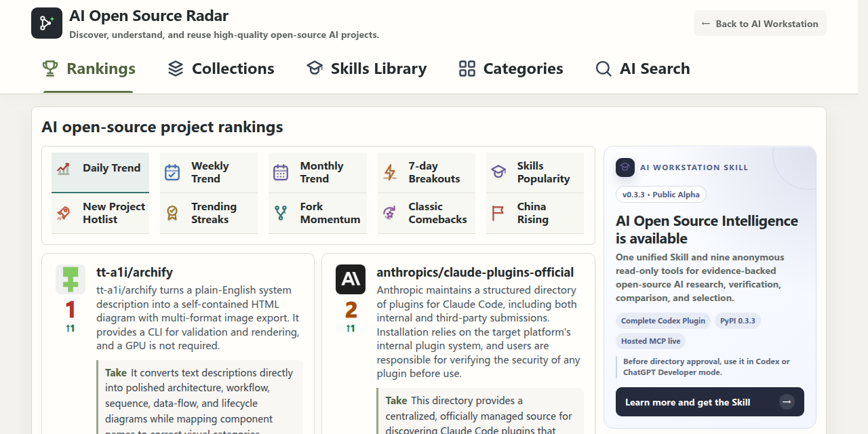Screen dimensions: 868x434
Task: Click the trophy icon beside Rankings
Action: [x=50, y=68]
